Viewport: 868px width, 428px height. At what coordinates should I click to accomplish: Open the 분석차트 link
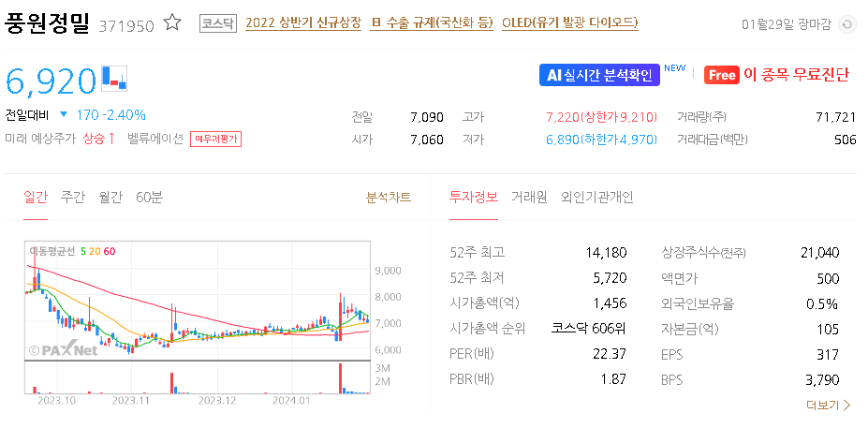tap(389, 197)
